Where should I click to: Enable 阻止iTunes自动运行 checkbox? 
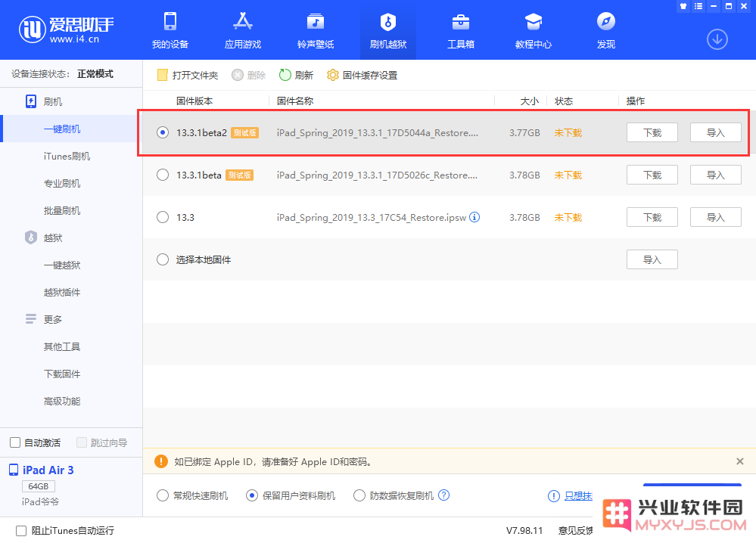click(x=20, y=531)
